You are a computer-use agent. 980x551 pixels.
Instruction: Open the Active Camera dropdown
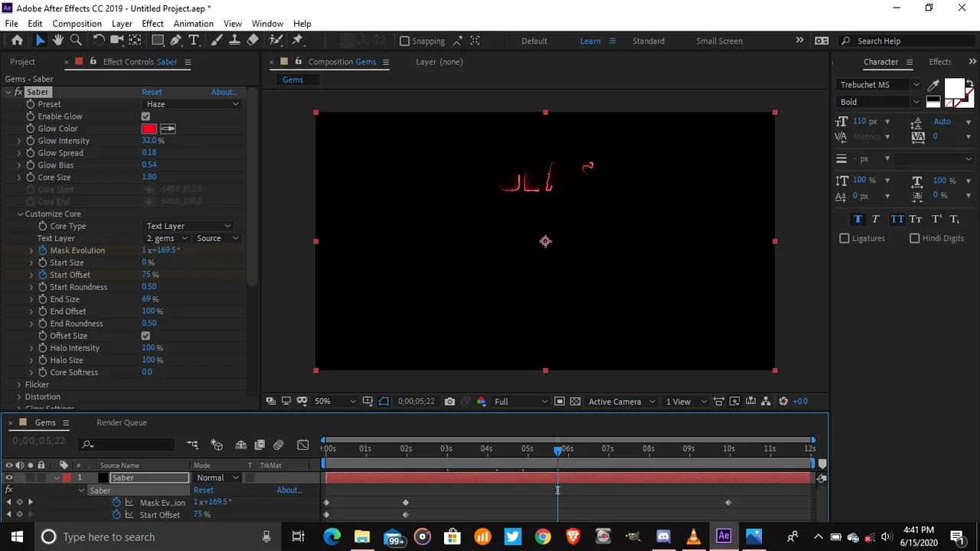(622, 401)
